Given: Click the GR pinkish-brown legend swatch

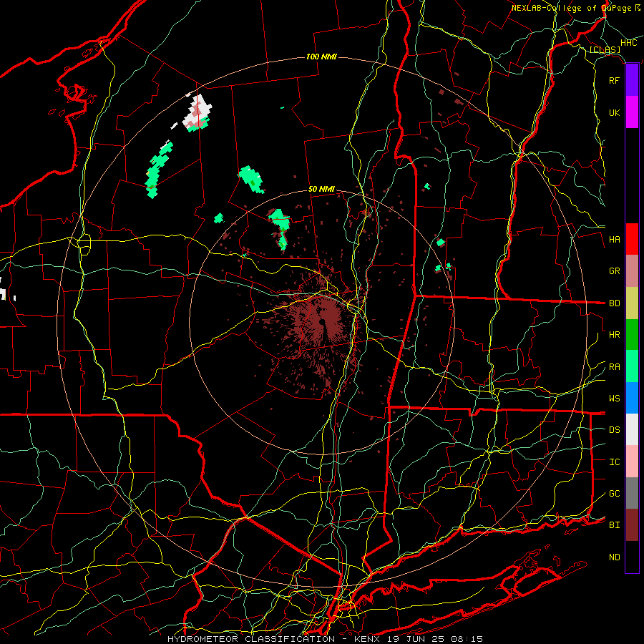Looking at the screenshot, I should 632,271.
